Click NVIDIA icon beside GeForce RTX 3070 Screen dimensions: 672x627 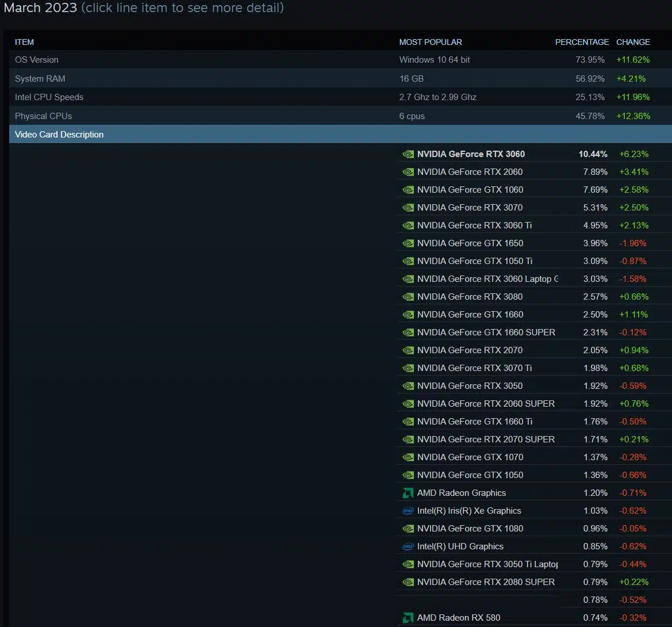(x=408, y=208)
